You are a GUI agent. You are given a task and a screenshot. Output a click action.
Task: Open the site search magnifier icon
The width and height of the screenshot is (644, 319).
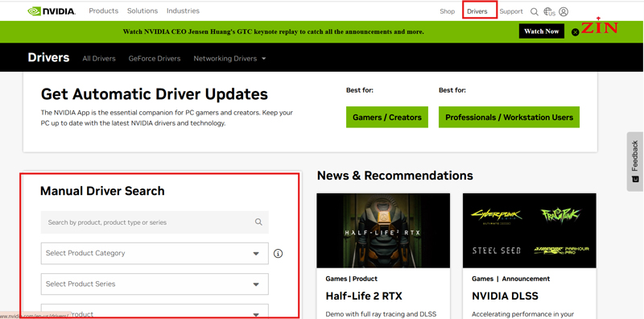pos(534,11)
